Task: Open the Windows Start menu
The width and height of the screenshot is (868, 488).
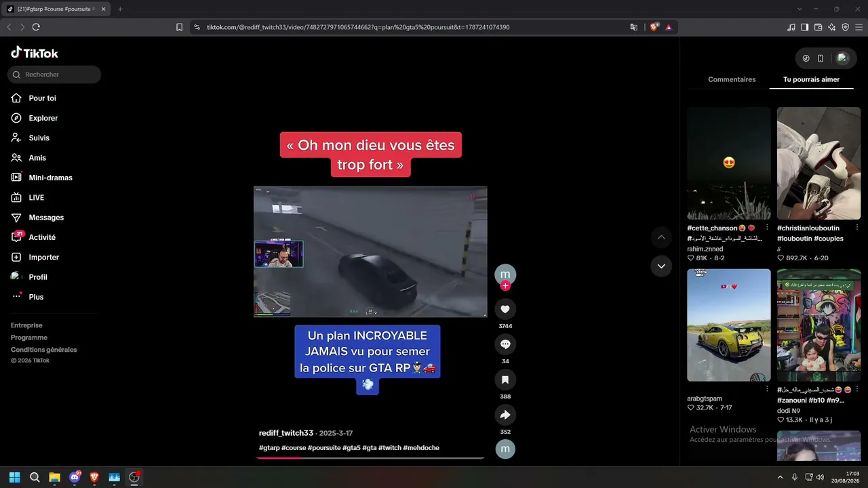Action: click(14, 477)
